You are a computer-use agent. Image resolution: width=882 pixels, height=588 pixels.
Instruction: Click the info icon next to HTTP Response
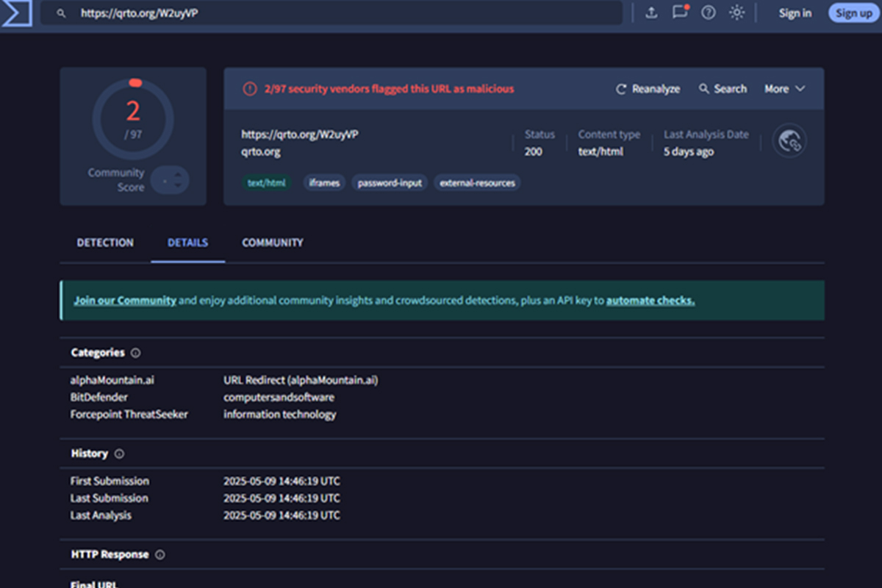click(x=159, y=555)
